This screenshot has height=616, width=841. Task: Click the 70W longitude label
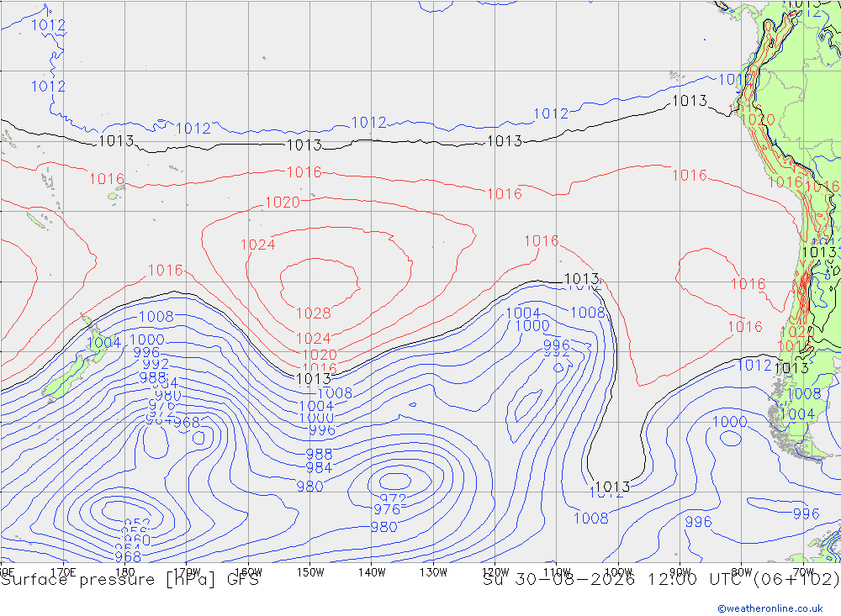(x=803, y=572)
